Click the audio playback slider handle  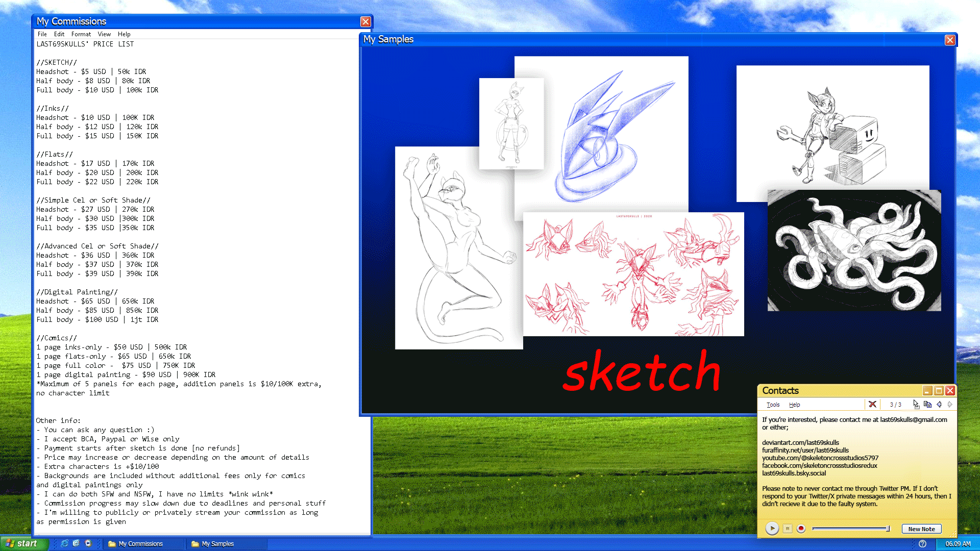(x=888, y=529)
